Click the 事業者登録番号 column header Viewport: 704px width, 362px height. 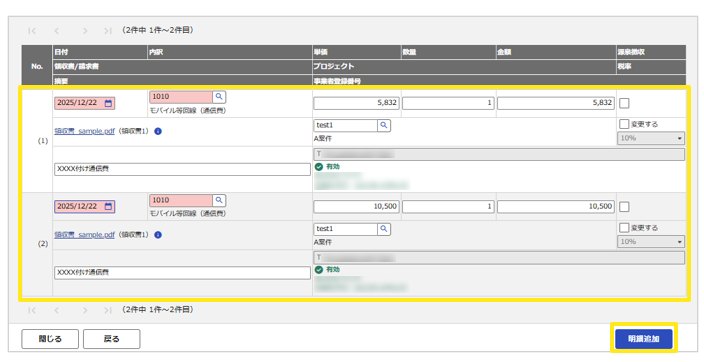coord(337,81)
